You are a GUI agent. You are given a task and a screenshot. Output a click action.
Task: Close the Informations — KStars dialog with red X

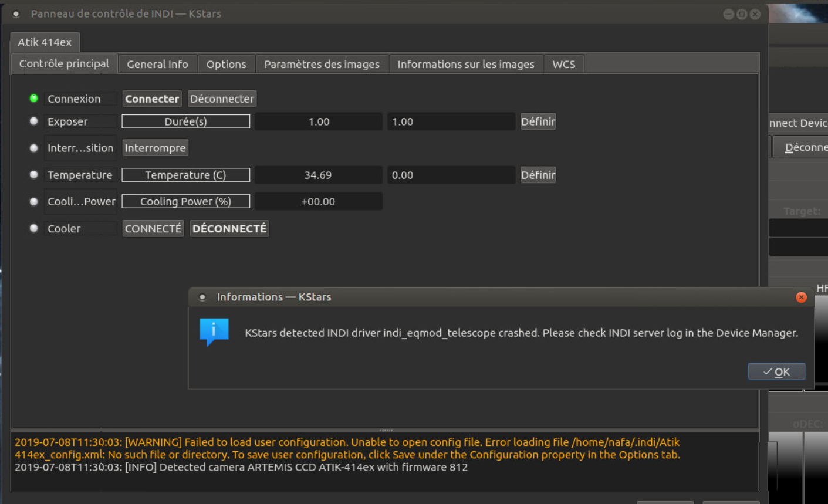tap(801, 297)
